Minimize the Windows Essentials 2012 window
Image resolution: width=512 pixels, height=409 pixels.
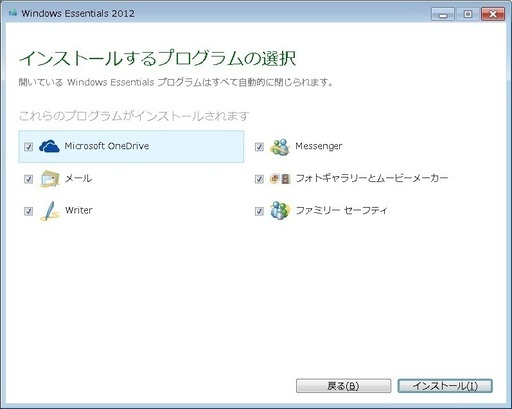443,14
